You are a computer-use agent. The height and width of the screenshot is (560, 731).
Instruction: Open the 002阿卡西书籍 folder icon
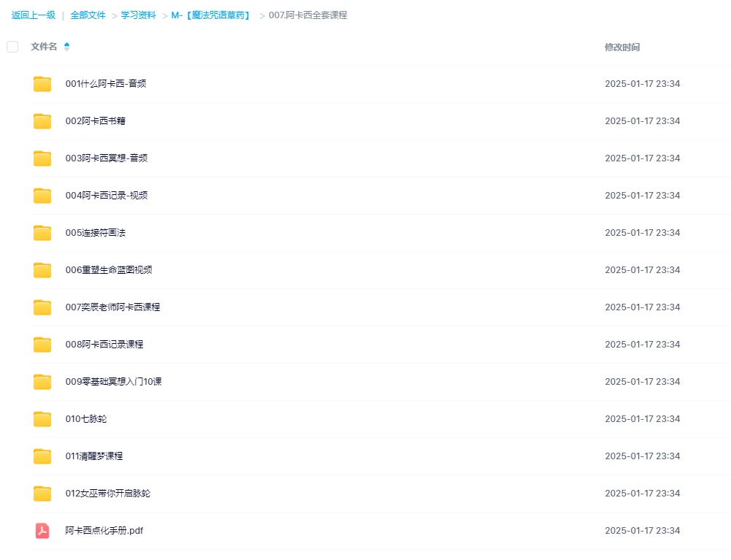coord(42,121)
